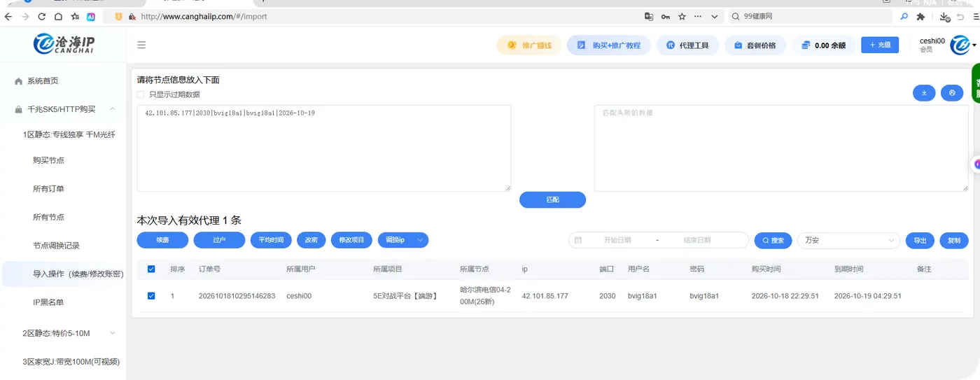
Task: Click the 结束日期 end date field
Action: (697, 240)
